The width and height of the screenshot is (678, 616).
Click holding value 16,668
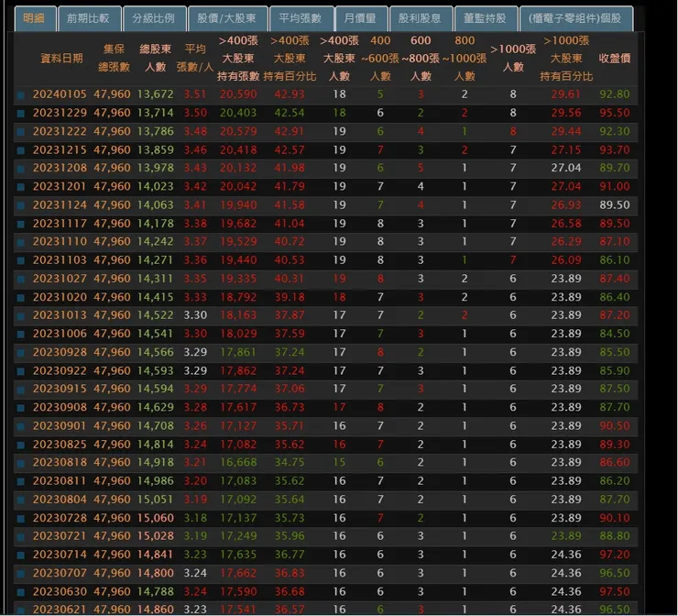[238, 462]
